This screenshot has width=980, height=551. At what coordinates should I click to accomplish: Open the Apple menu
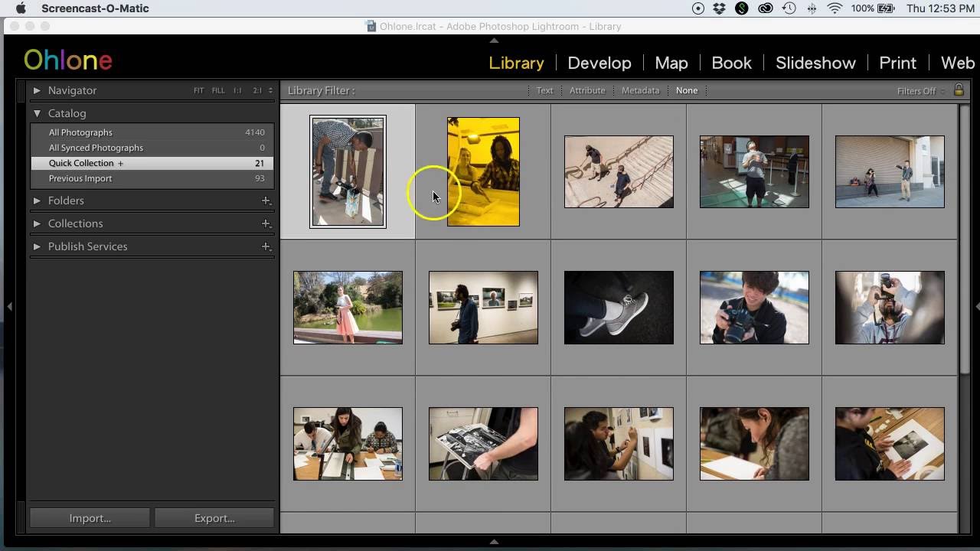(x=21, y=8)
